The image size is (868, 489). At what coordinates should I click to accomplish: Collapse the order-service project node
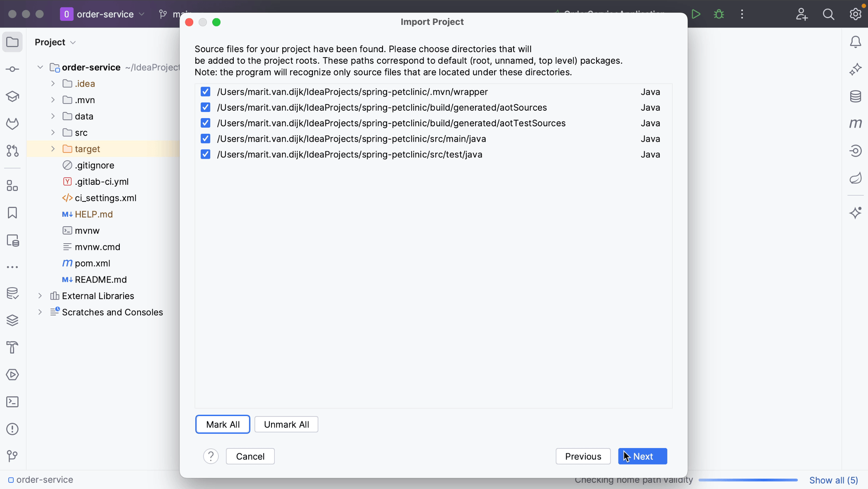(x=39, y=67)
